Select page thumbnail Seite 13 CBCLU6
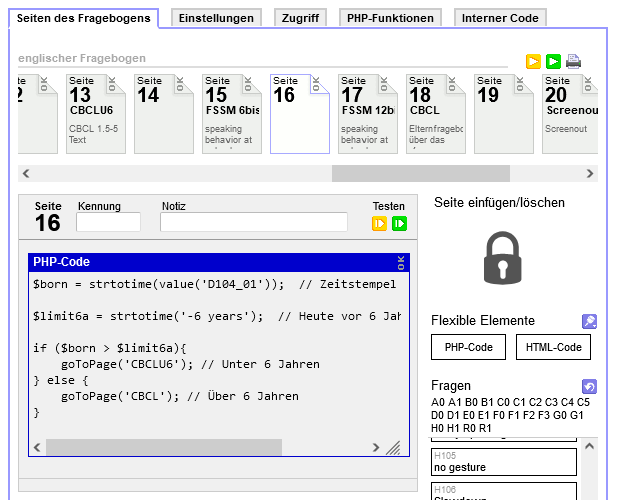618x500 pixels. [96, 114]
